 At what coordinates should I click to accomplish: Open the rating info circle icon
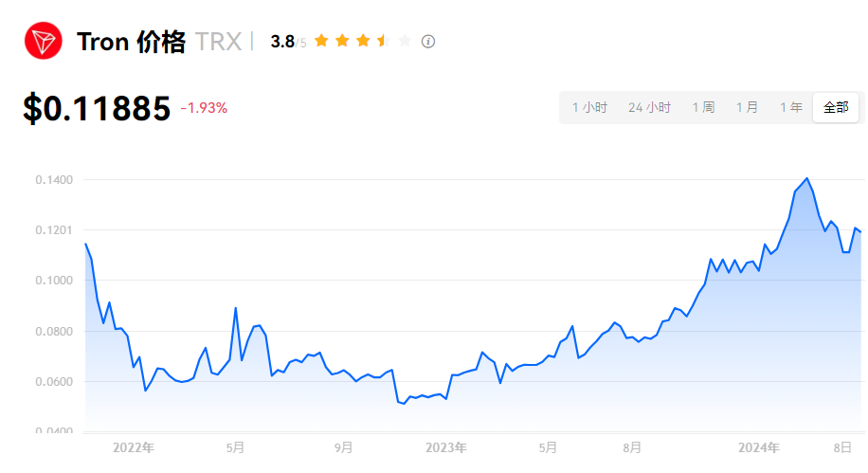pos(428,42)
